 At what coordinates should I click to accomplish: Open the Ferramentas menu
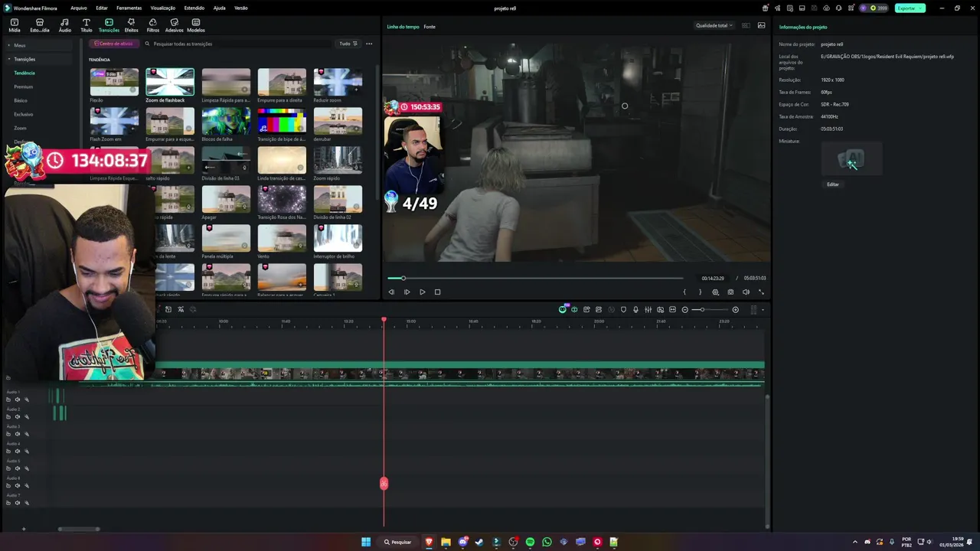129,8
